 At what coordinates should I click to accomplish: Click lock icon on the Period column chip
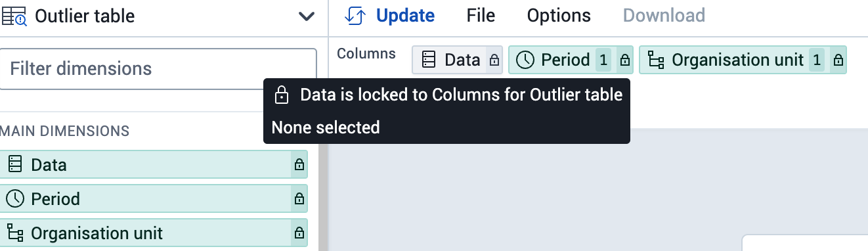click(x=625, y=60)
